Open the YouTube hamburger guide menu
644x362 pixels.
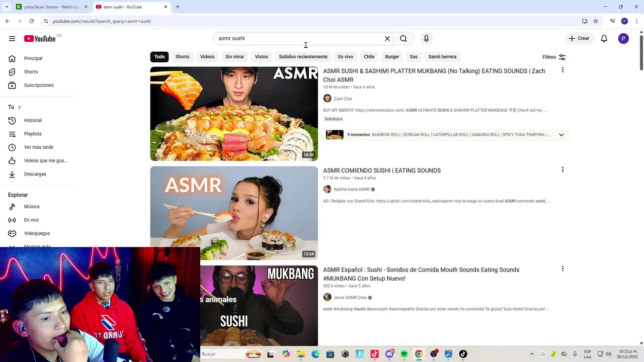click(x=12, y=39)
